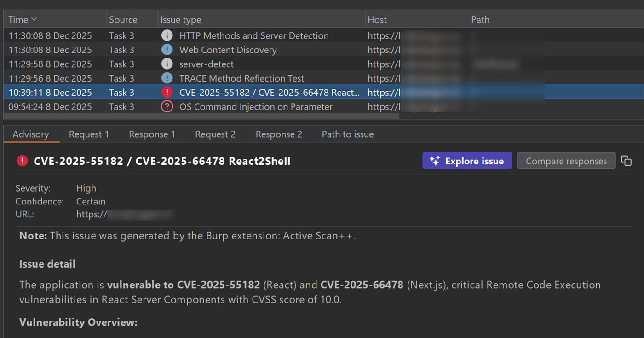Click the question icon beside OS Command Injection

coord(167,106)
